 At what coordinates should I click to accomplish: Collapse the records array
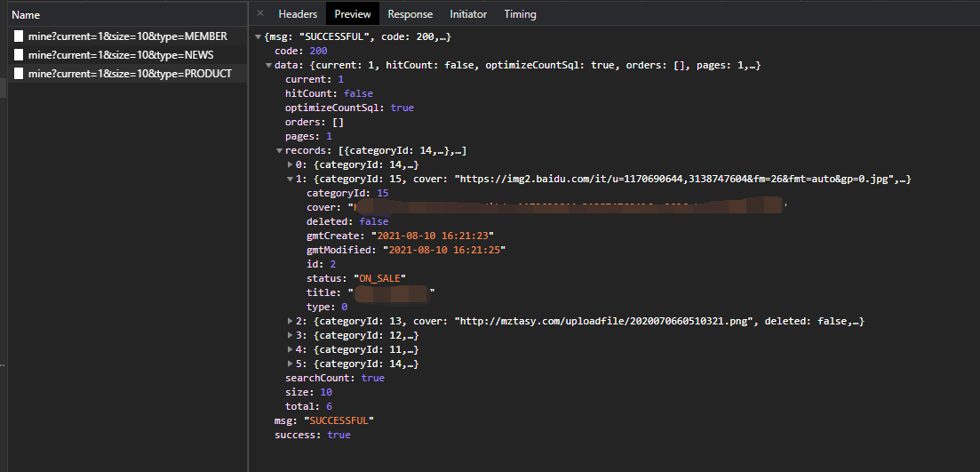280,151
